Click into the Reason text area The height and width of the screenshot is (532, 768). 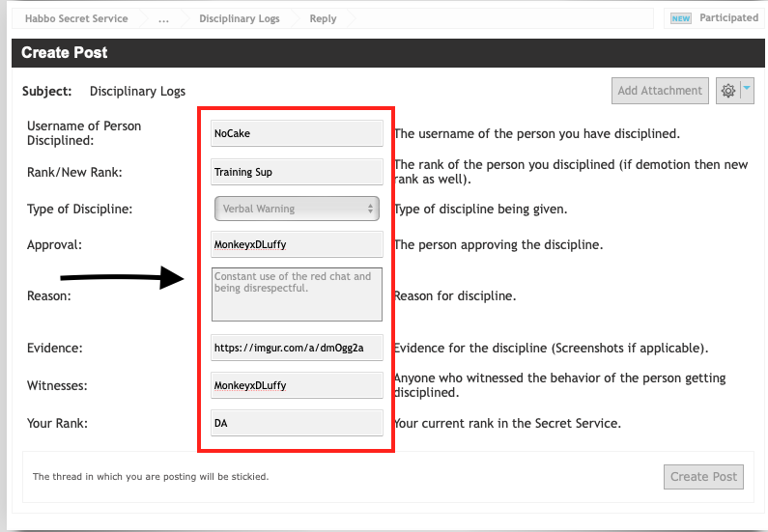pyautogui.click(x=297, y=294)
